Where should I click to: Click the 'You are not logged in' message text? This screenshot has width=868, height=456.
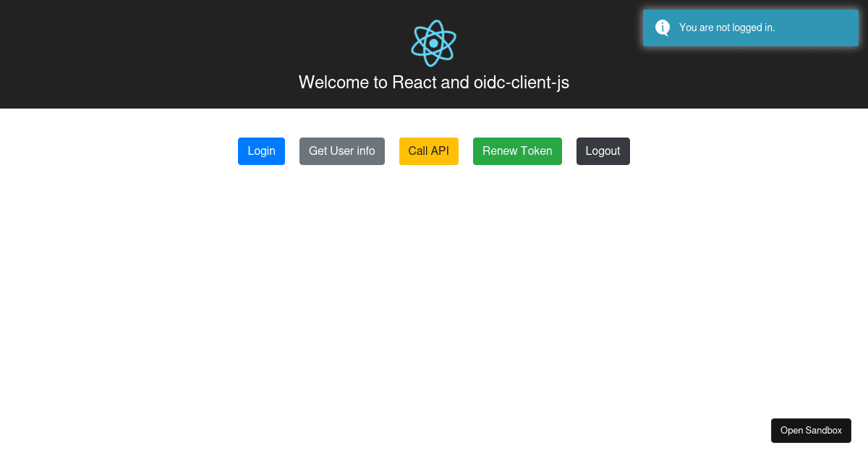click(x=726, y=28)
